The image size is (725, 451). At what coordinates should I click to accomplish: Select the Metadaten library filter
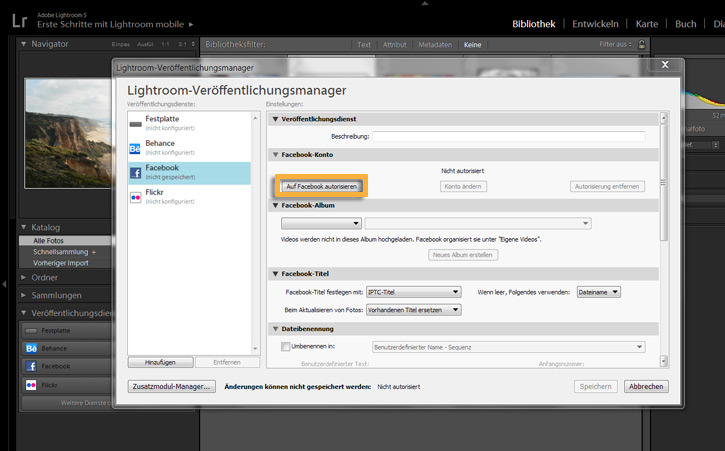click(x=435, y=45)
